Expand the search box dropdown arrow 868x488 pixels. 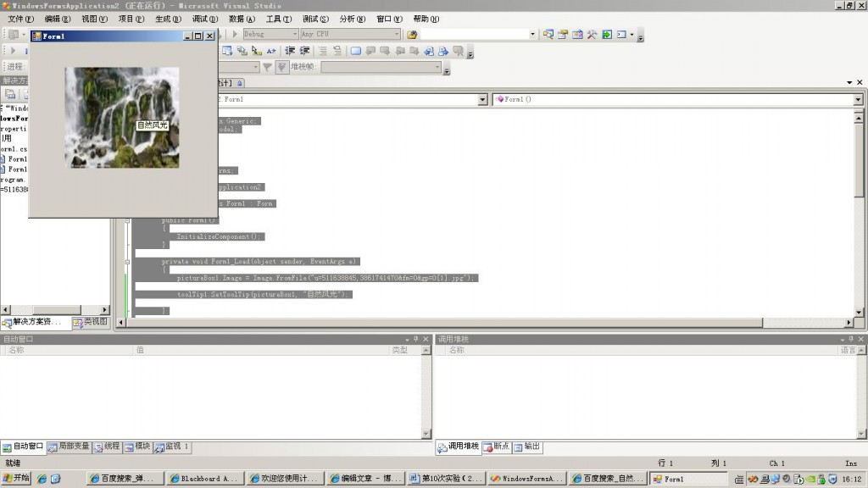[532, 34]
